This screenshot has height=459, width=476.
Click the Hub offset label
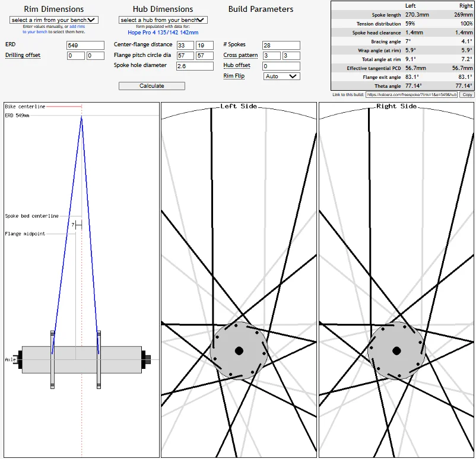(x=237, y=65)
